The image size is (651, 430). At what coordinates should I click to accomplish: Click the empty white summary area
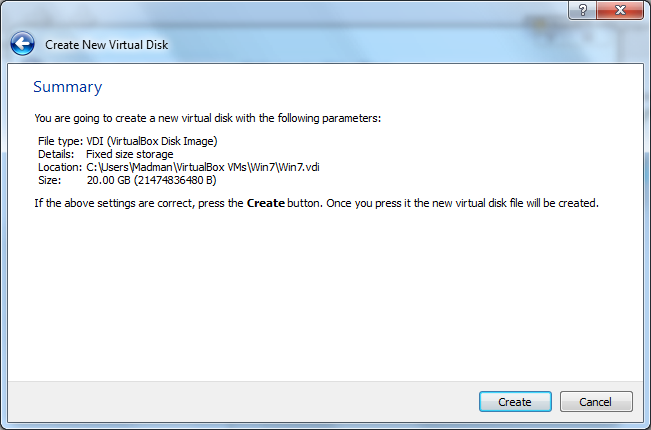[325, 295]
